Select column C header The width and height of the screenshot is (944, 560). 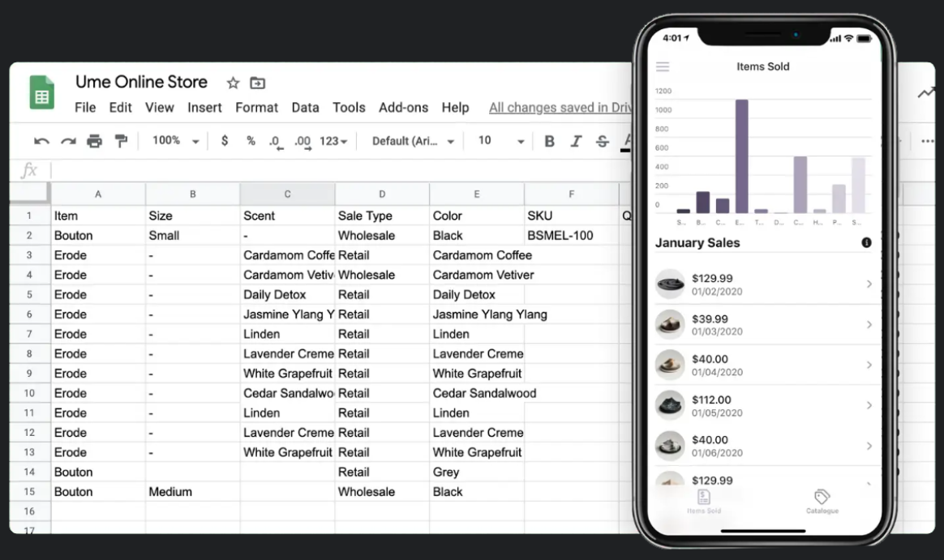pyautogui.click(x=287, y=195)
